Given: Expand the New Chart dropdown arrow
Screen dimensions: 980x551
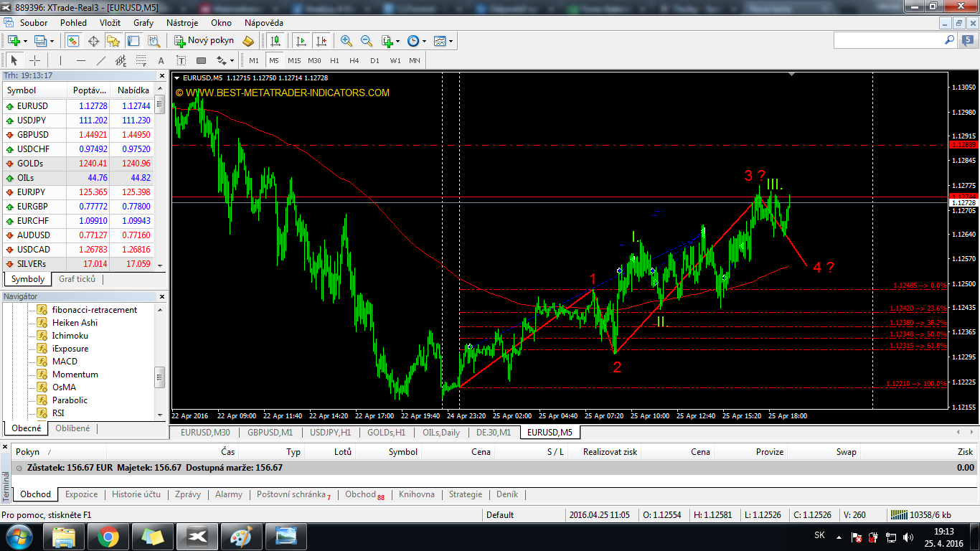Looking at the screenshot, I should [24, 41].
